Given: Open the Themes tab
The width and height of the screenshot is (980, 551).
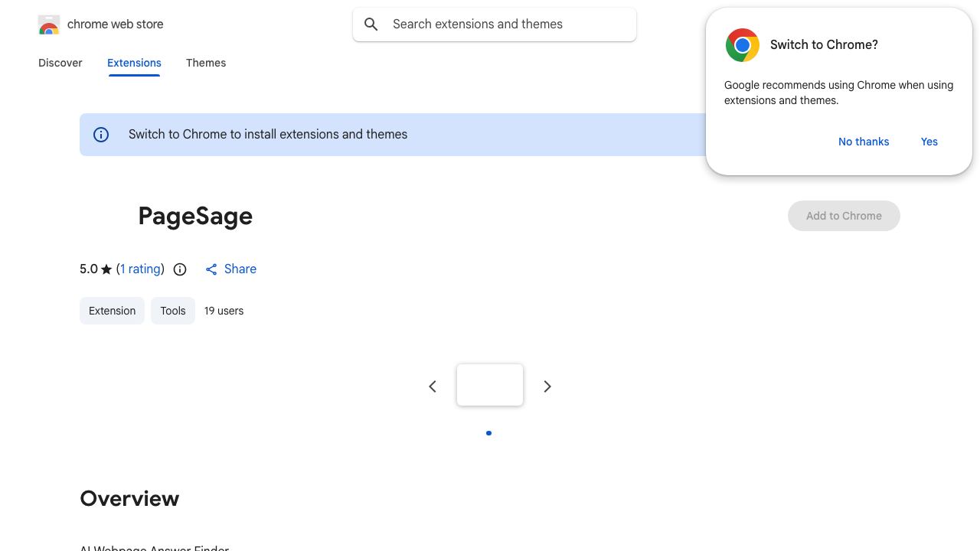Looking at the screenshot, I should (206, 63).
